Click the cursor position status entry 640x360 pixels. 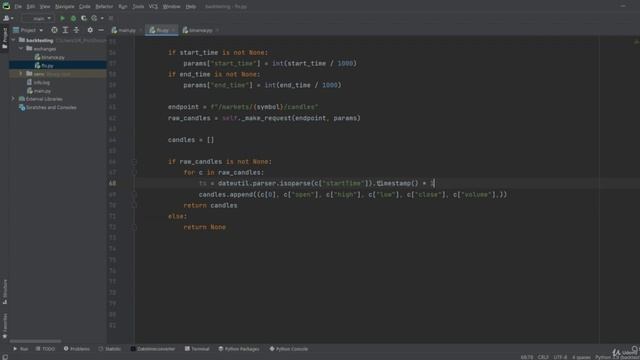point(527,357)
